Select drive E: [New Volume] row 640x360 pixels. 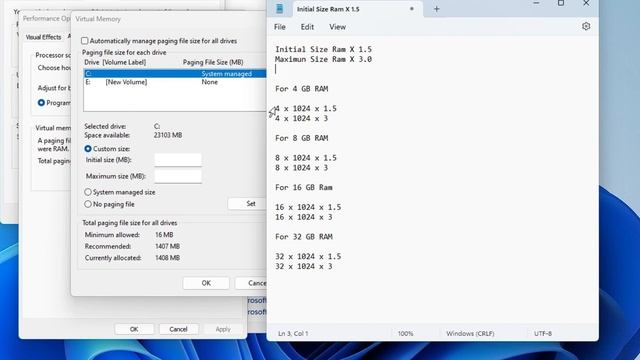(x=175, y=82)
